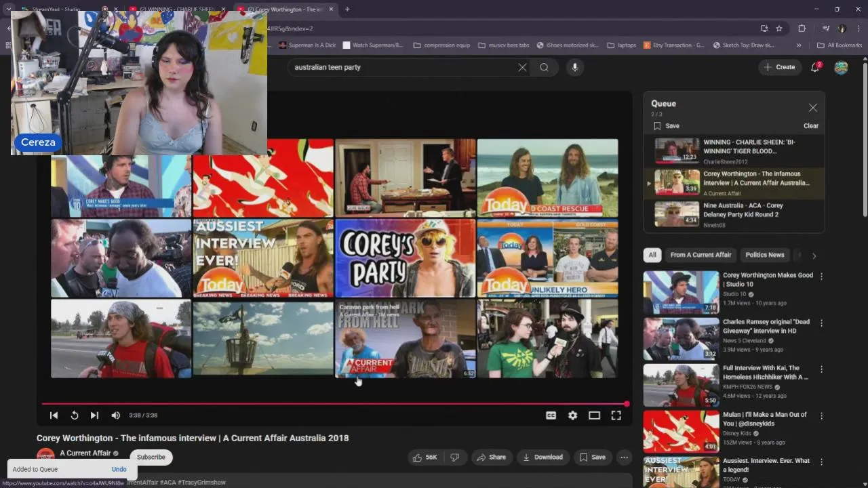
Task: Open options for Mulan video
Action: (821, 415)
